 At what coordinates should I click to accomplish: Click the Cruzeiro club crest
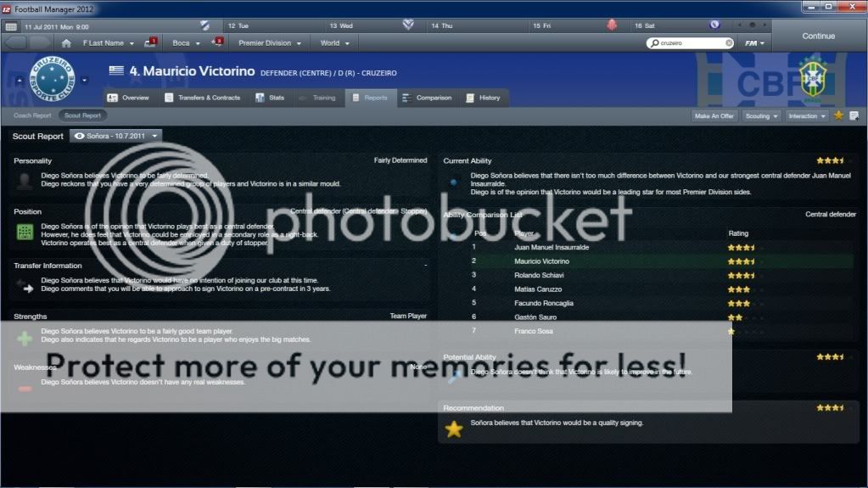(x=52, y=79)
